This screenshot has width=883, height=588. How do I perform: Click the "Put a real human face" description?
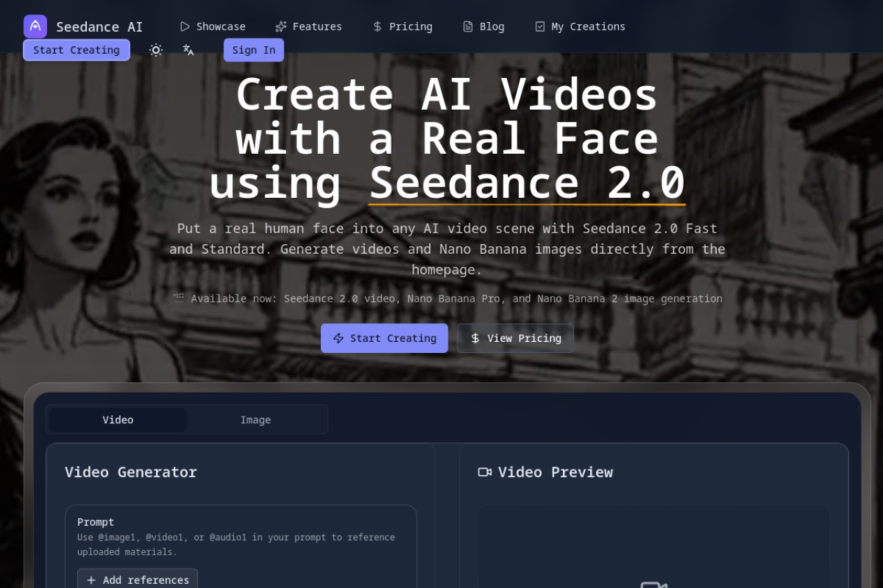(447, 249)
